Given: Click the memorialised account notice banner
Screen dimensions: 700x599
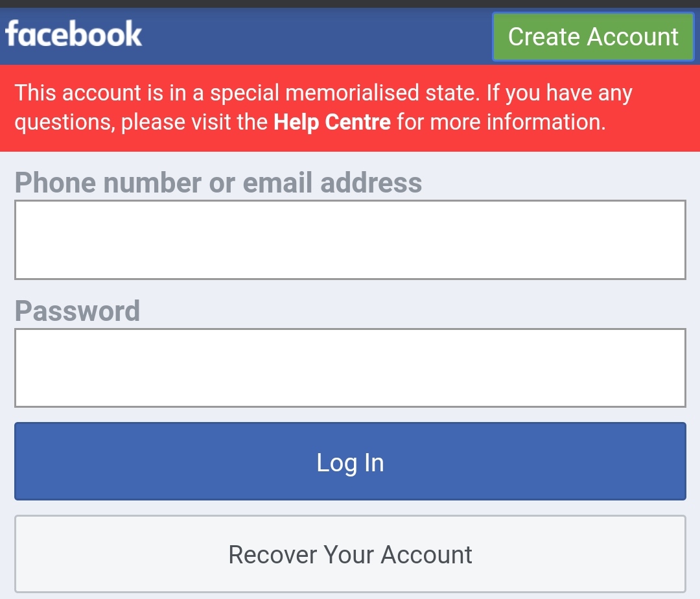Looking at the screenshot, I should pos(350,107).
